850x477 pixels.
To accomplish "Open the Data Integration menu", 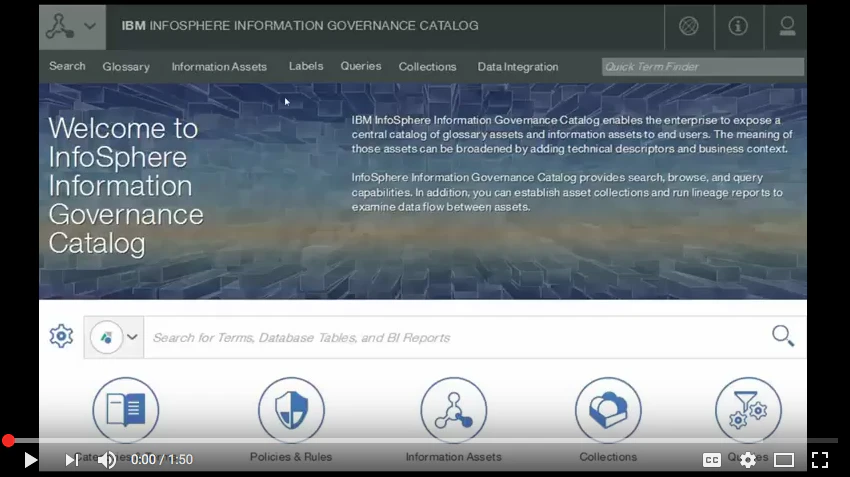I will coord(518,67).
